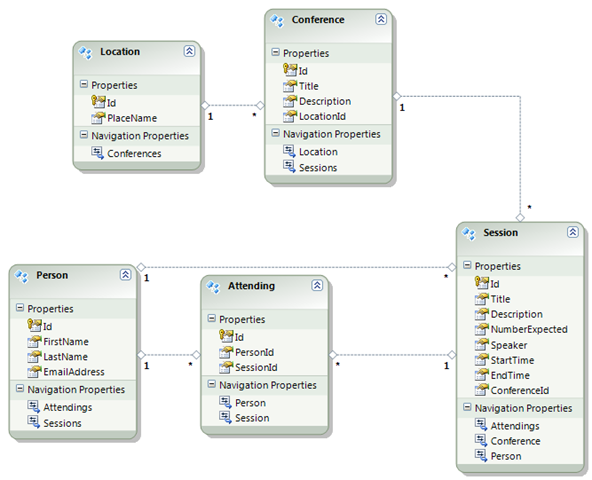
Task: Select the property icon beside LocationId
Action: tap(290, 116)
